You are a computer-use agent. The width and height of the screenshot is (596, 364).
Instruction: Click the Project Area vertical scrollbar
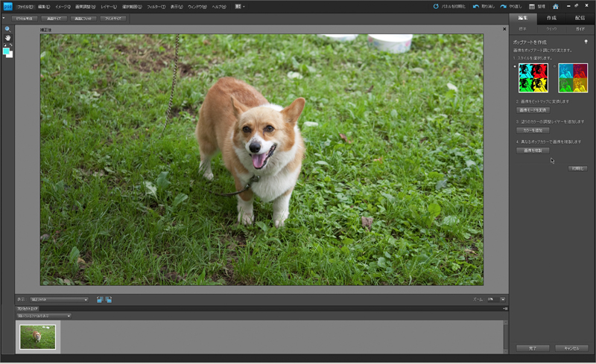[x=506, y=336]
